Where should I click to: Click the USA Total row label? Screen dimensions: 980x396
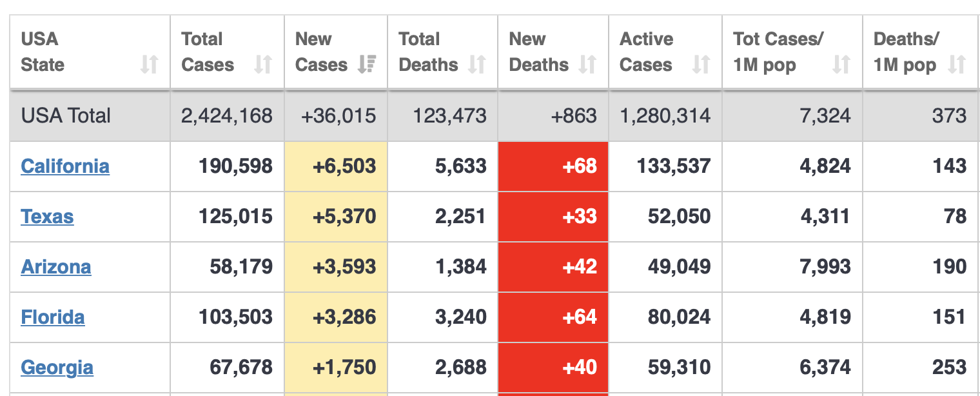click(66, 116)
